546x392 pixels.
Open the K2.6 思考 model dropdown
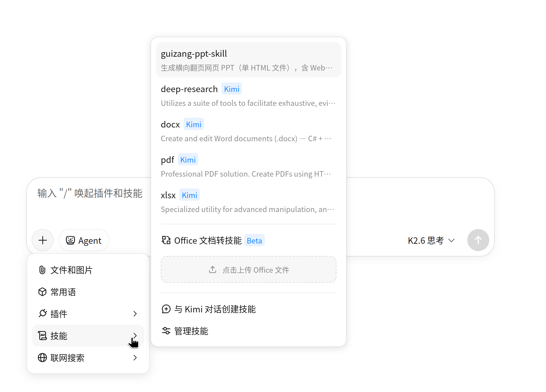pos(431,240)
